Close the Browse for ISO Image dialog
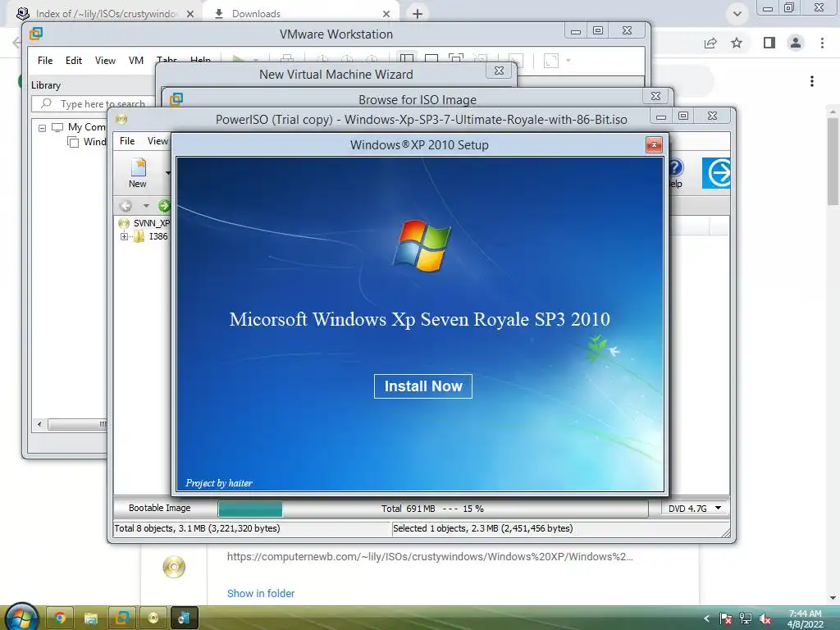Image resolution: width=840 pixels, height=630 pixels. click(655, 96)
